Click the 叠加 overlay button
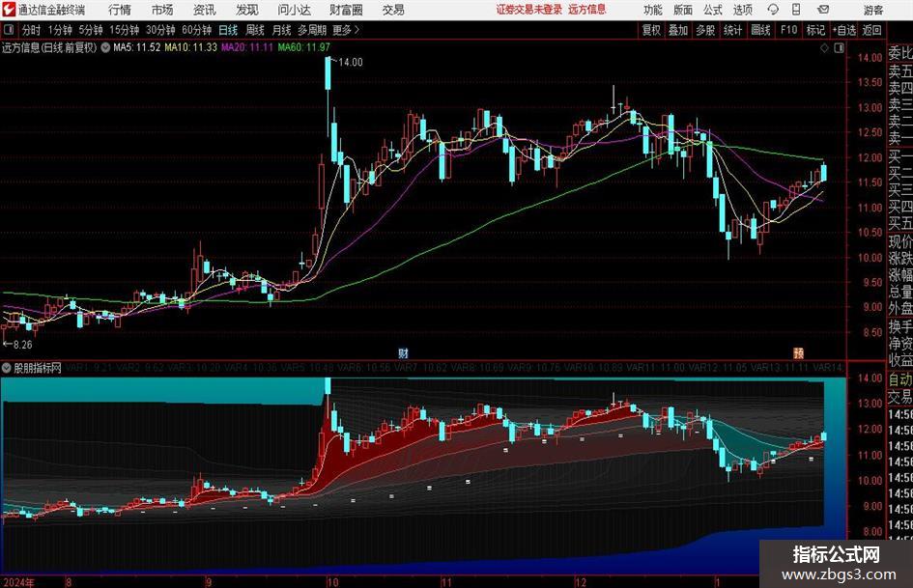The image size is (913, 588). click(x=678, y=30)
